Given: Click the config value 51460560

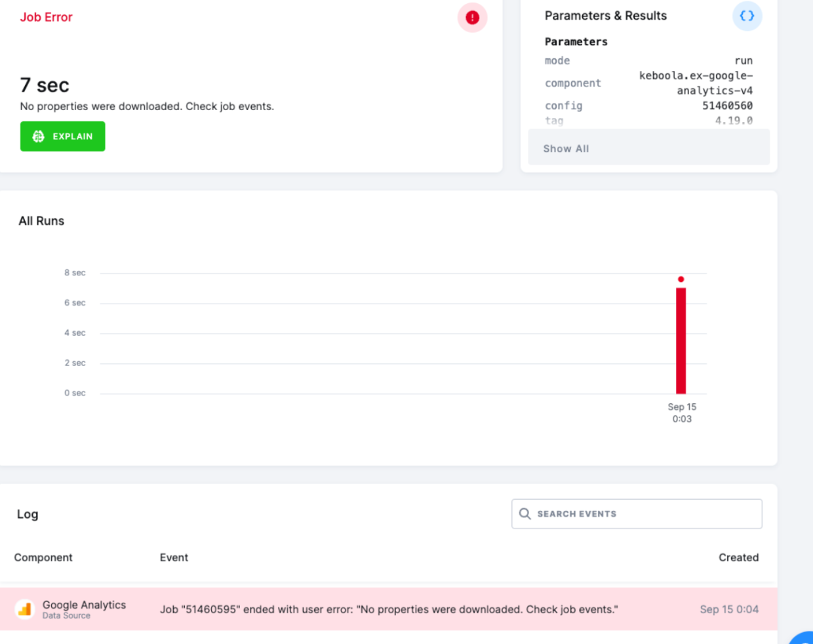Looking at the screenshot, I should (727, 106).
